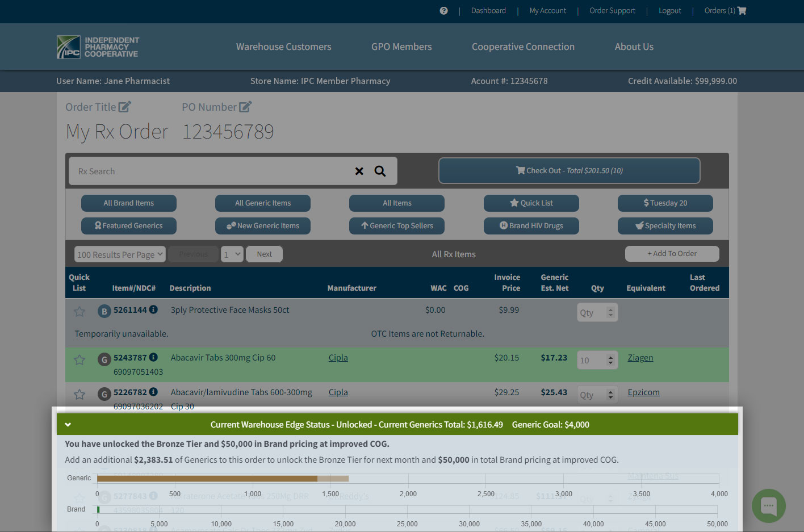The image size is (804, 532).
Task: Open info icon for item 5226782
Action: tap(153, 392)
